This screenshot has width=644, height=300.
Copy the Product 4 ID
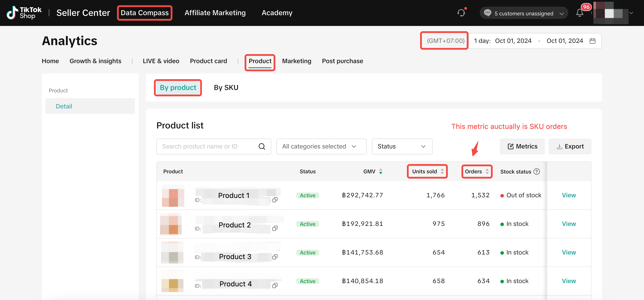275,285
